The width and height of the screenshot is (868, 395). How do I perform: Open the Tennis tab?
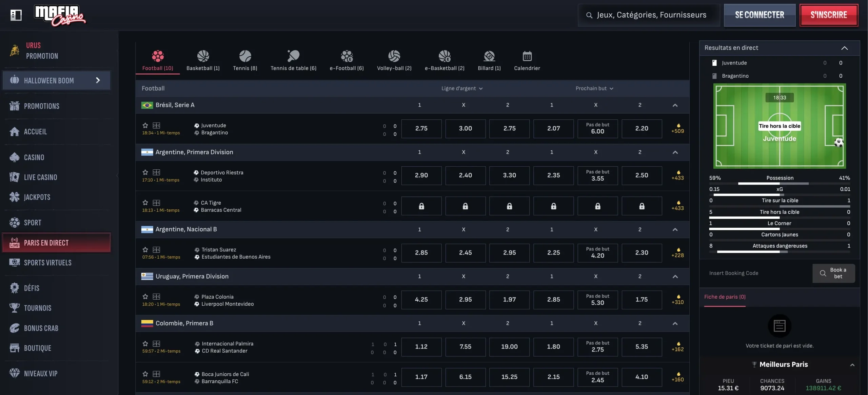click(x=245, y=60)
